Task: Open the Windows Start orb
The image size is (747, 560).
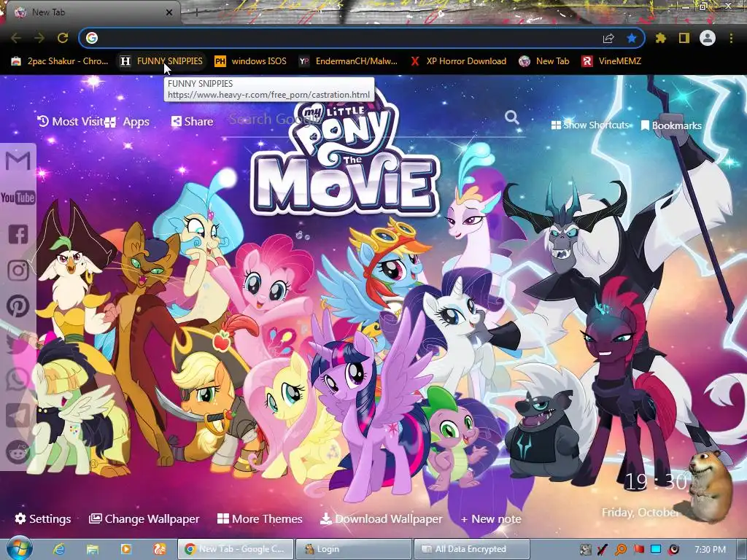Action: tap(19, 548)
